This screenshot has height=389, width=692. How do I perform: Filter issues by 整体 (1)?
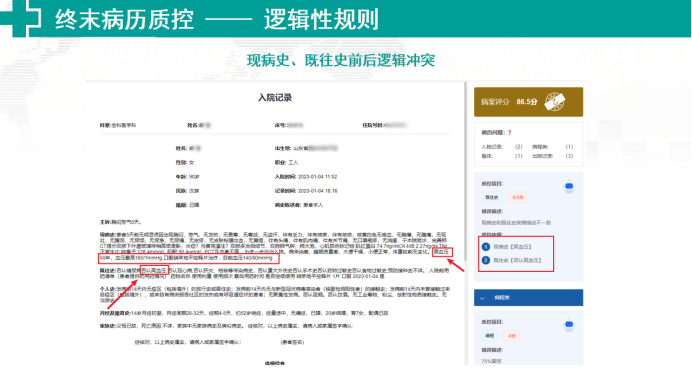point(502,156)
